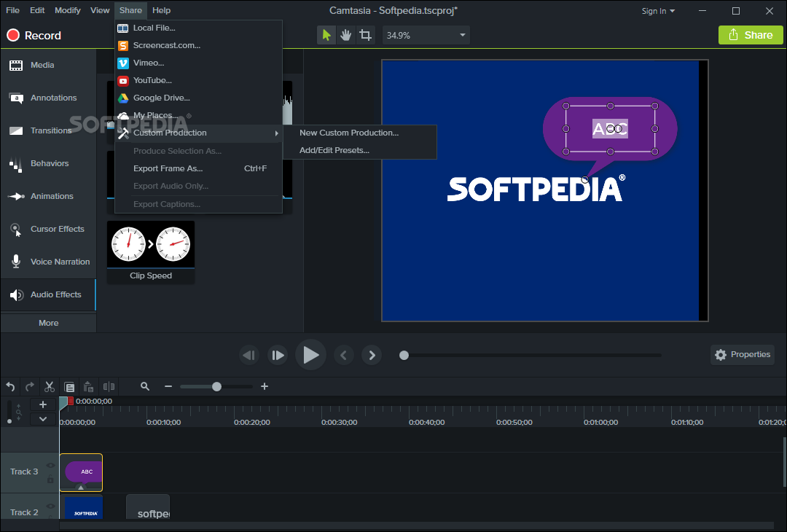This screenshot has height=532, width=787.
Task: Select the crop tool
Action: pos(365,35)
